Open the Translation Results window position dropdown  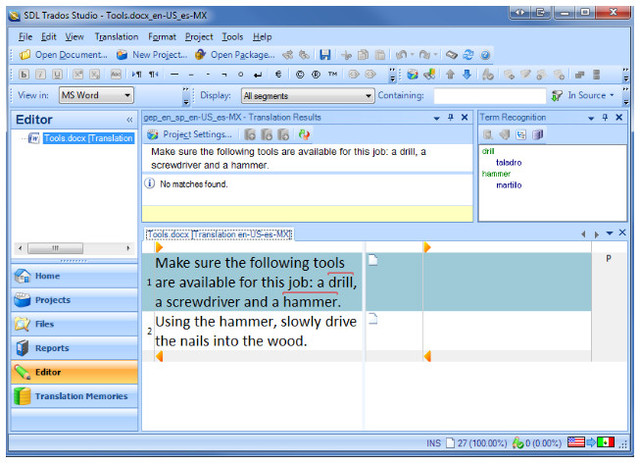tap(436, 118)
